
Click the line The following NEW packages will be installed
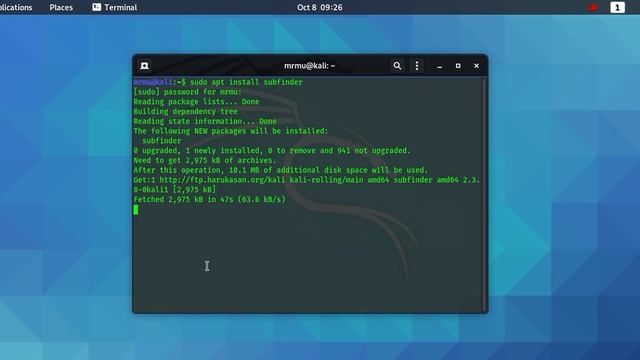click(231, 131)
